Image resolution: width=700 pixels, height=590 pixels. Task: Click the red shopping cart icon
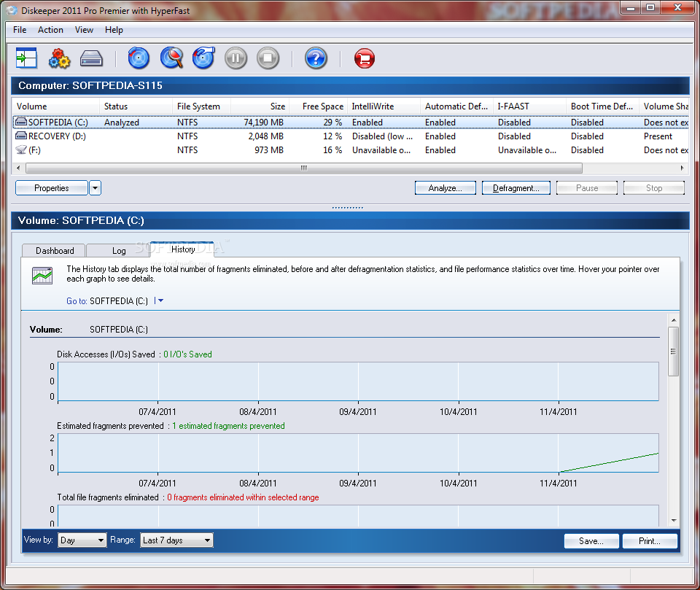pos(365,58)
